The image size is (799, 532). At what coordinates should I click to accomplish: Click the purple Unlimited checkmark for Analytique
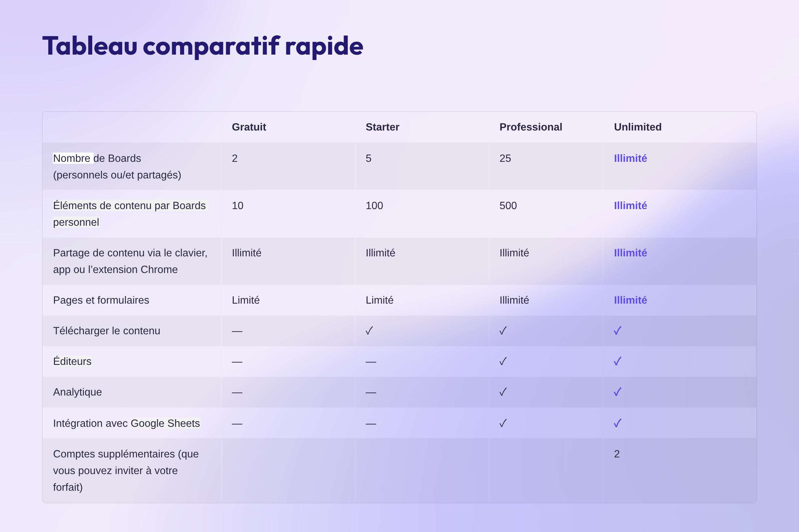618,392
